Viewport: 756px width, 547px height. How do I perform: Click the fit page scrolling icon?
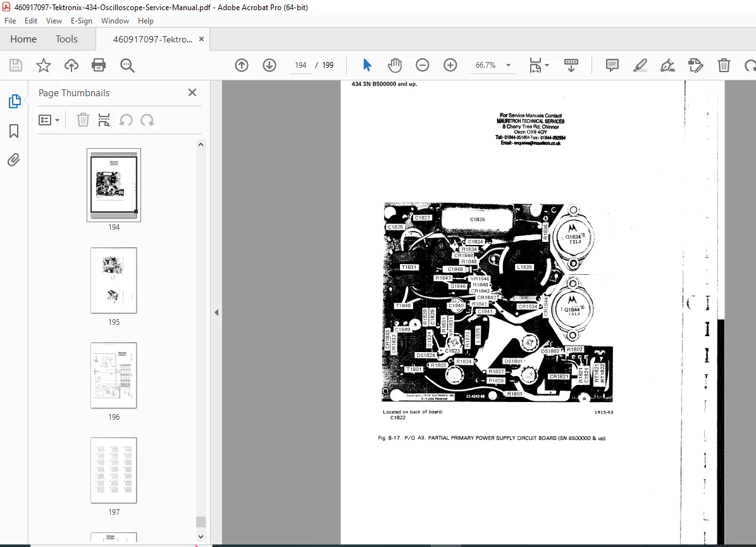point(535,65)
